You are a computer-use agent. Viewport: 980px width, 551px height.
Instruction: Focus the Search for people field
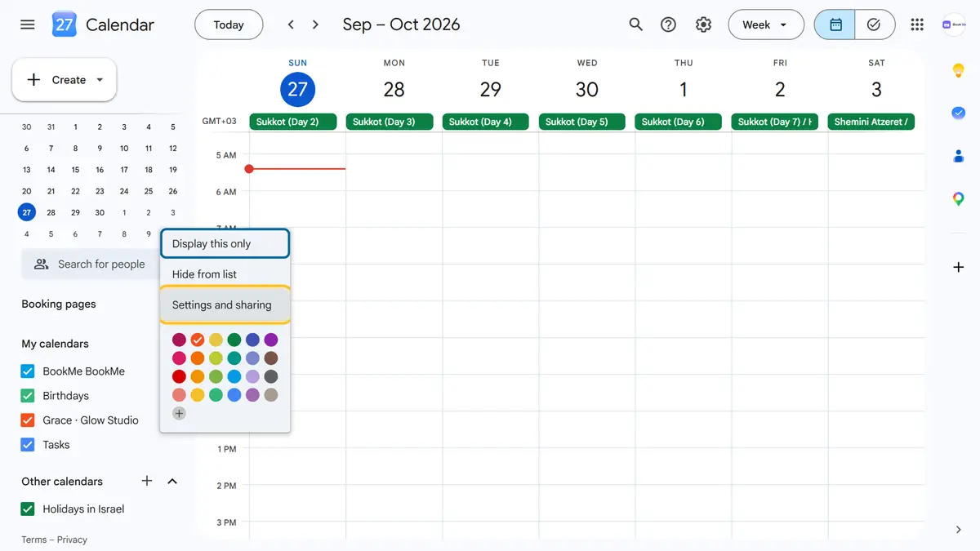coord(100,264)
